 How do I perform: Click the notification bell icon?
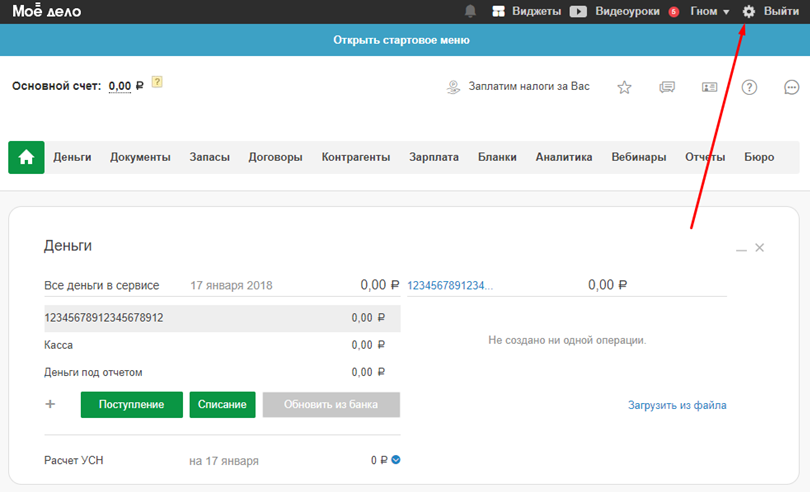tap(470, 11)
